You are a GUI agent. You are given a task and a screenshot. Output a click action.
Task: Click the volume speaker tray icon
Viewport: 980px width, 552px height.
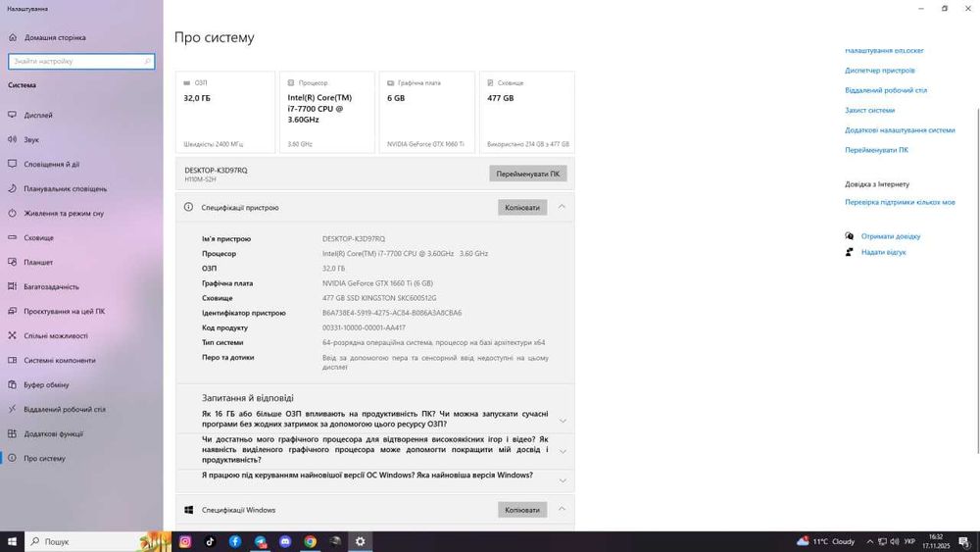coord(895,541)
